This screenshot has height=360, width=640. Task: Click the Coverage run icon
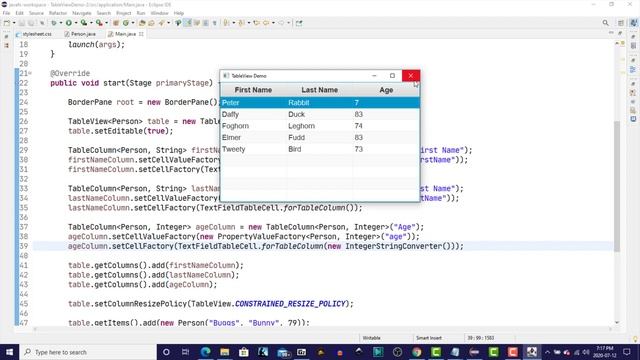point(84,23)
